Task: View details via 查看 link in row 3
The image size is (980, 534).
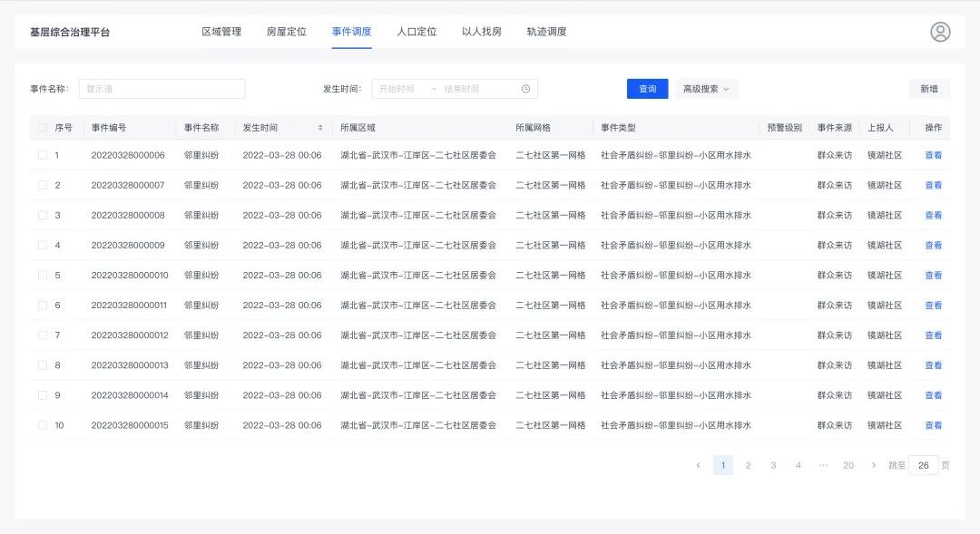Action: (933, 216)
